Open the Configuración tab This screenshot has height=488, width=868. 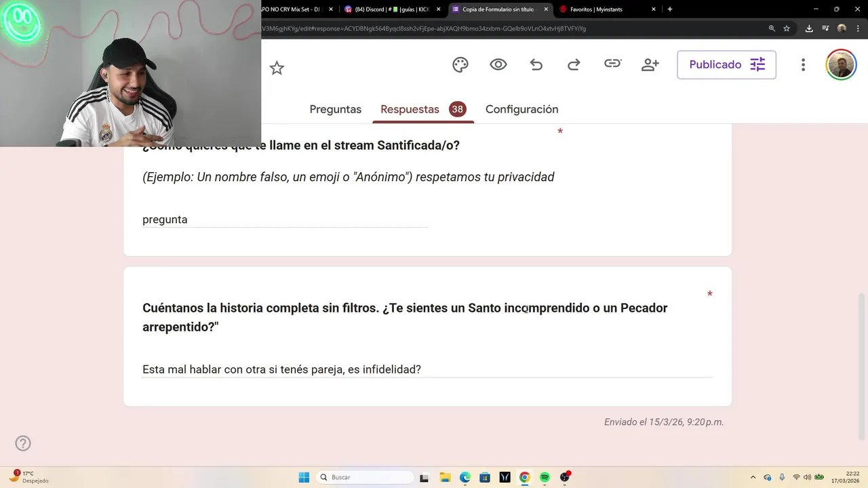point(521,109)
